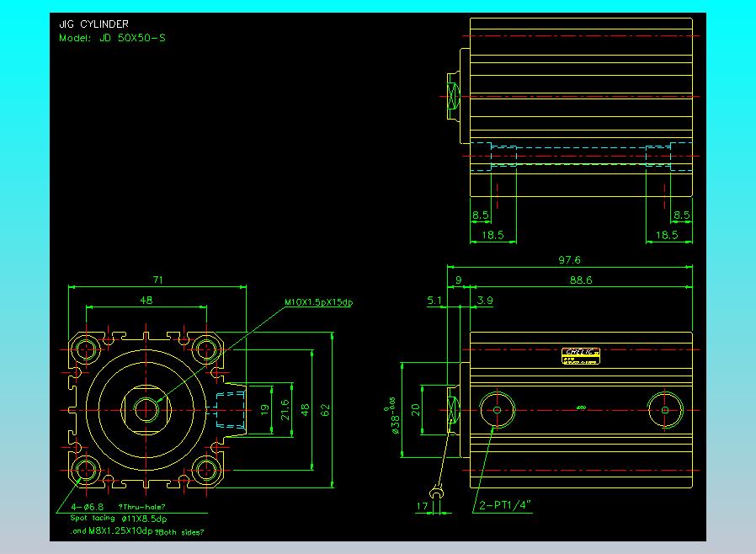756x554 pixels.
Task: Select the 97.6 overall length dimension
Action: [x=569, y=260]
